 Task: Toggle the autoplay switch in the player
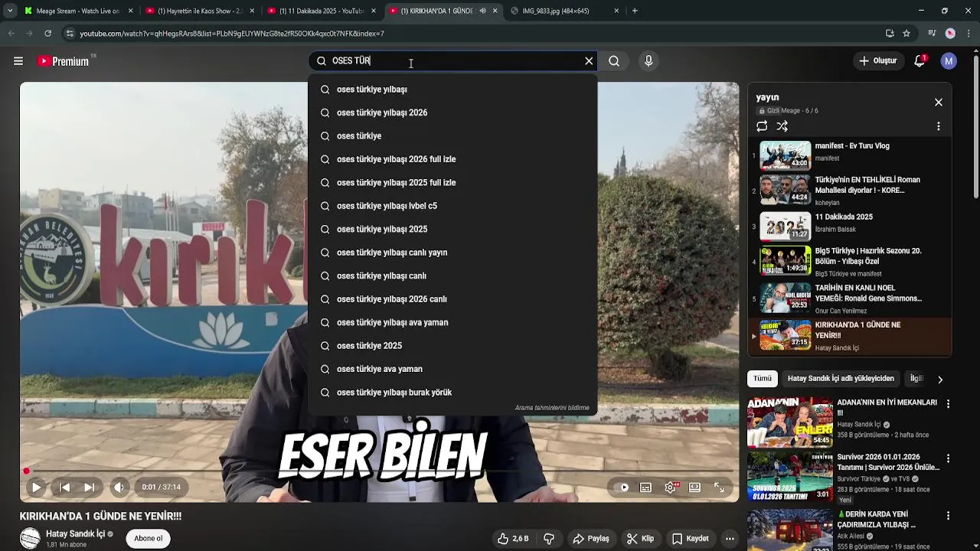[x=624, y=487]
